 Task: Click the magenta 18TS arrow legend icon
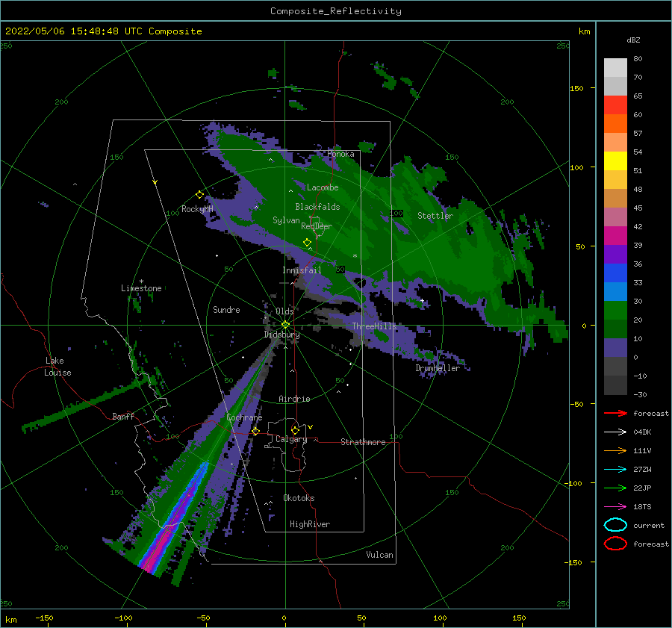615,507
